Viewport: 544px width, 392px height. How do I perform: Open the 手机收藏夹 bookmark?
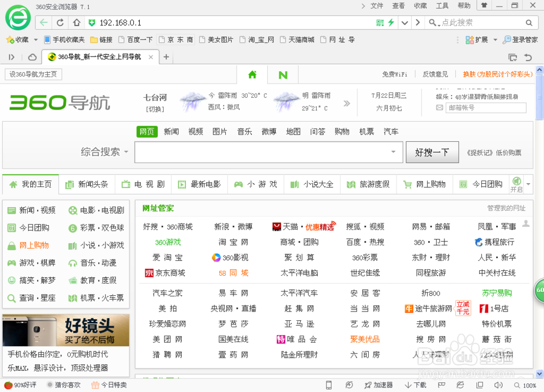64,40
